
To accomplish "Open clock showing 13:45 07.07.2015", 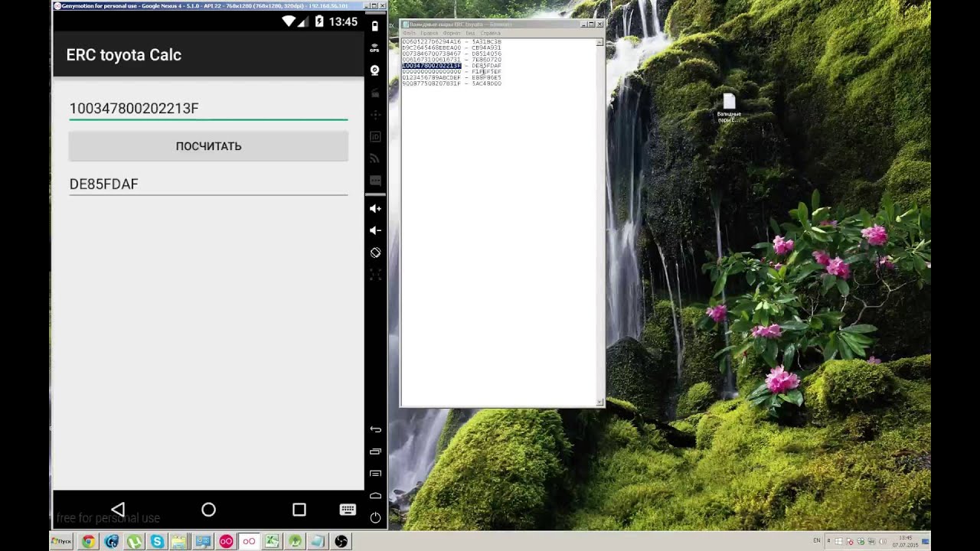I will pyautogui.click(x=905, y=540).
